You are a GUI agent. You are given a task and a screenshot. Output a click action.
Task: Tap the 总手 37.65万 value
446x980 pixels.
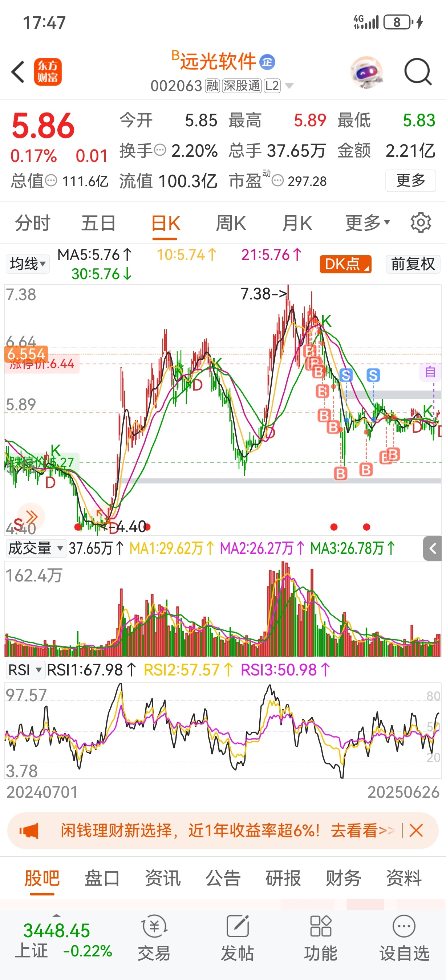click(x=277, y=151)
